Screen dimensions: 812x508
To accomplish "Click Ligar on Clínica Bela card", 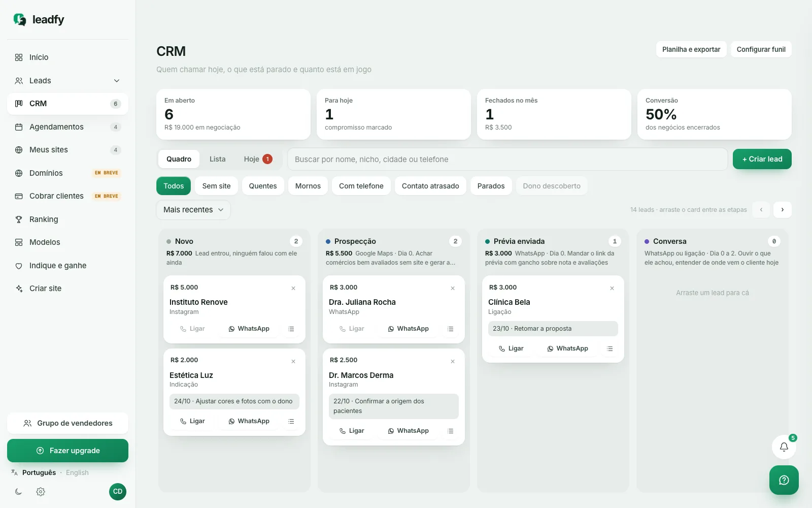I will click(x=511, y=348).
